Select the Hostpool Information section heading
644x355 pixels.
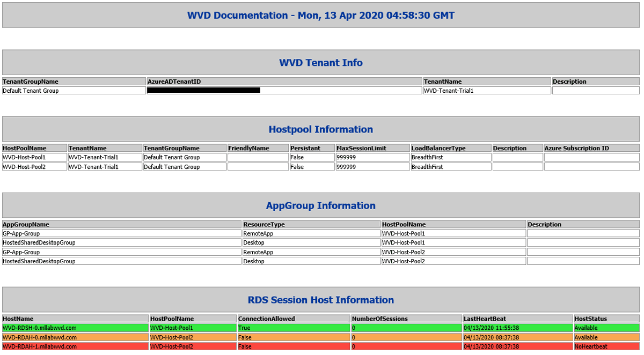pos(321,129)
